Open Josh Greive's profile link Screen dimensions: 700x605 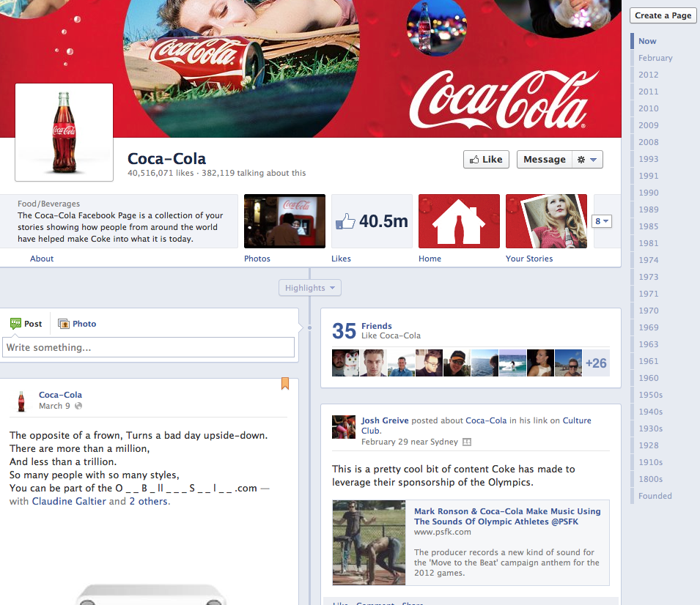[x=385, y=420]
